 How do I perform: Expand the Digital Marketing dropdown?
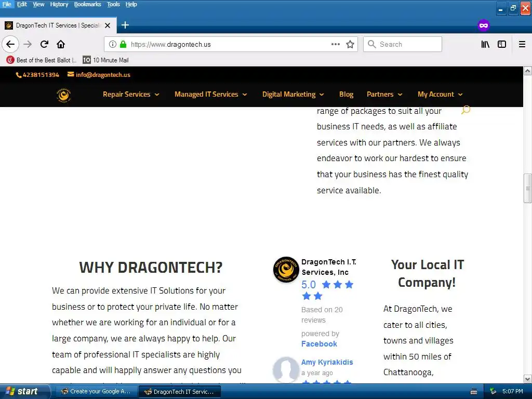pyautogui.click(x=293, y=95)
